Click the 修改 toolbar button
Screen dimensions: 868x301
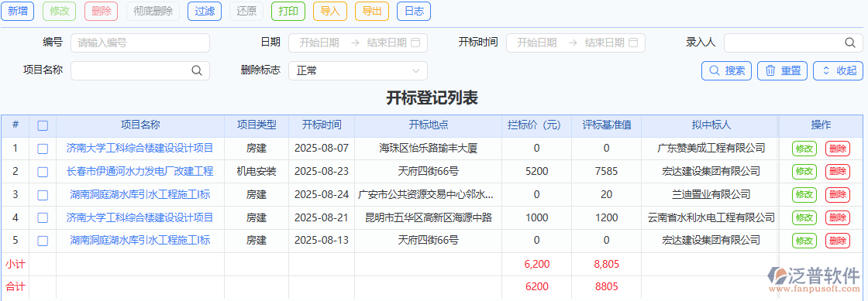point(59,11)
